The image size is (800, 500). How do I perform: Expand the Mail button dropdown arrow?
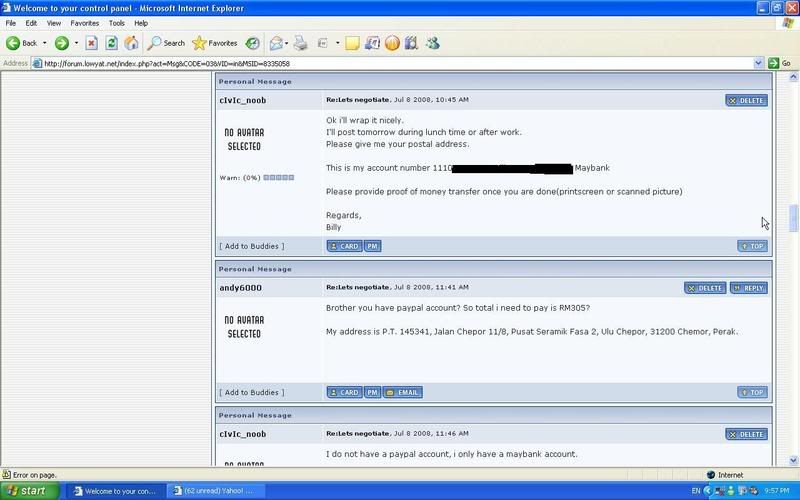287,43
